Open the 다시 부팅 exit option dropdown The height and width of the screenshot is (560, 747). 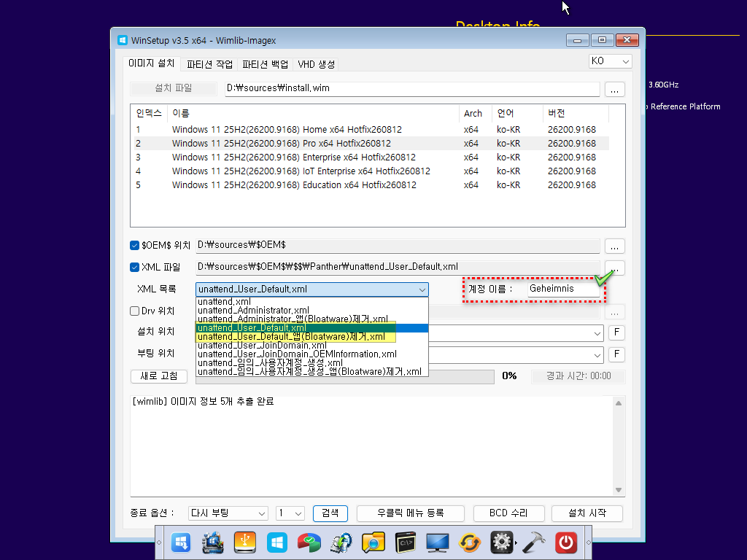tap(228, 513)
